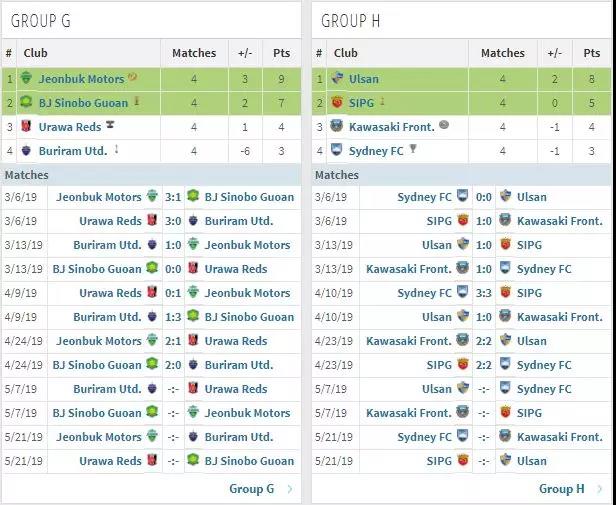Open the 3:1 Jeonbuk vs Guoan match result
Image resolution: width=616 pixels, height=505 pixels.
[173, 197]
